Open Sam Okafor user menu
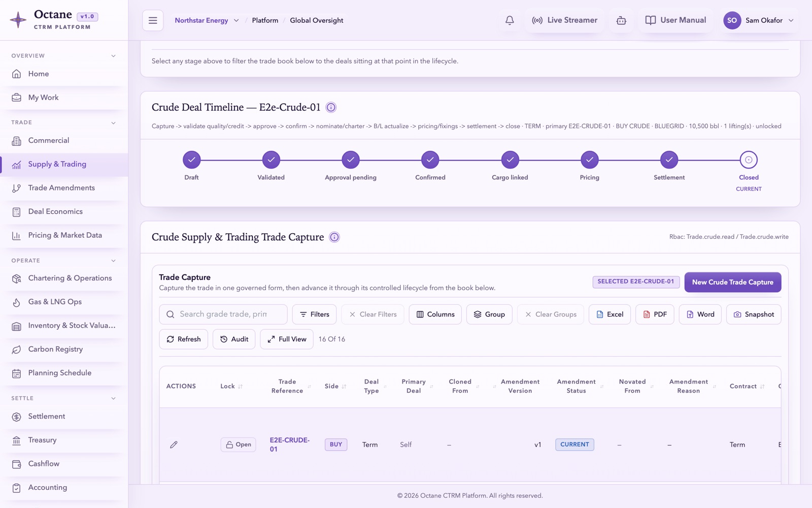Viewport: 812px width, 508px height. click(759, 20)
